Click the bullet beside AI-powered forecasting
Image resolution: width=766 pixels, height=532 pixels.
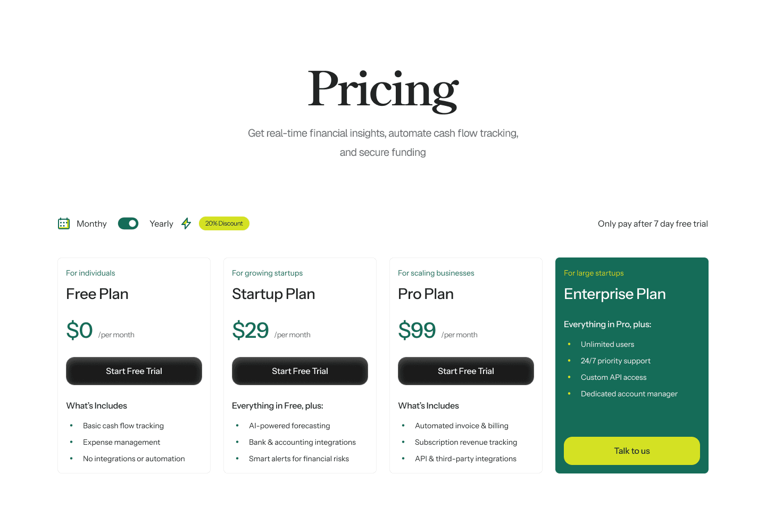click(237, 426)
